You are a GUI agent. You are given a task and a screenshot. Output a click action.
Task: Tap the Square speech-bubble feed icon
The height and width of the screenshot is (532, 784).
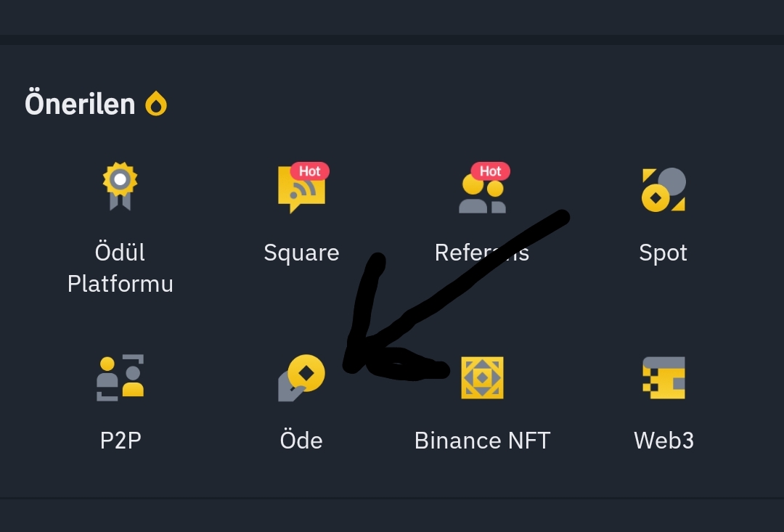click(301, 190)
